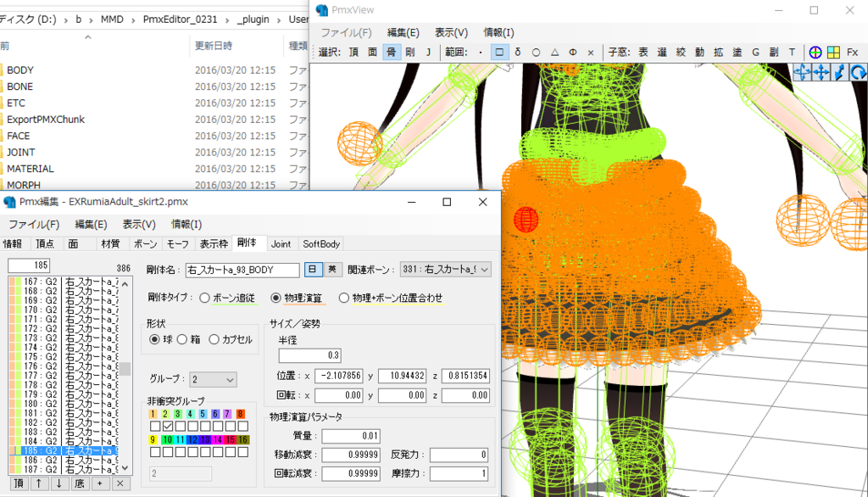Click the 底 move-to-bottom button

(x=79, y=483)
